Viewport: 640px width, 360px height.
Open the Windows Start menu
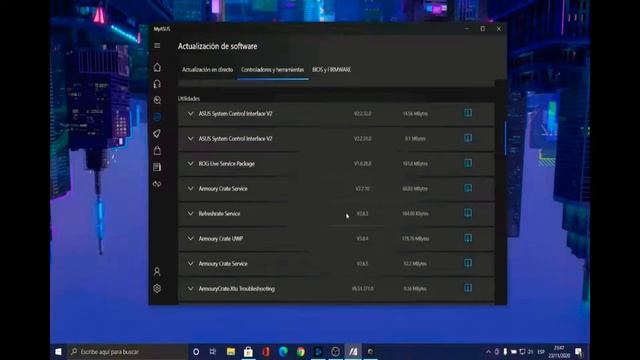coord(58,351)
